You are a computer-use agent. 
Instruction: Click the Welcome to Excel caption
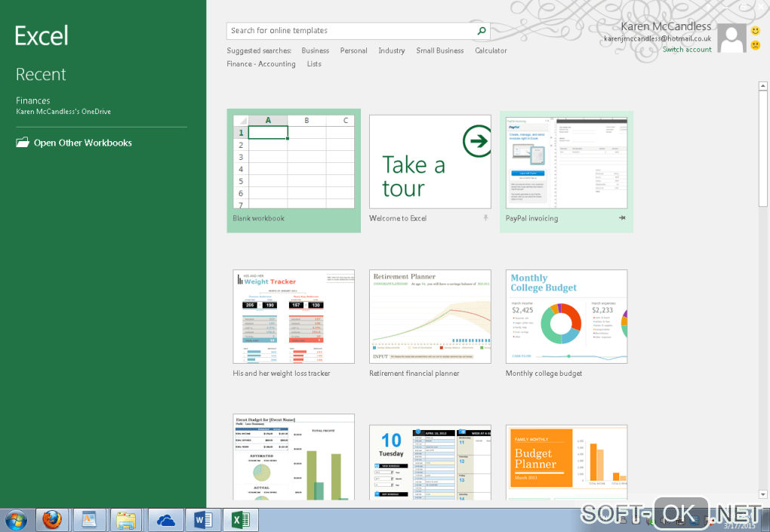pyautogui.click(x=398, y=218)
